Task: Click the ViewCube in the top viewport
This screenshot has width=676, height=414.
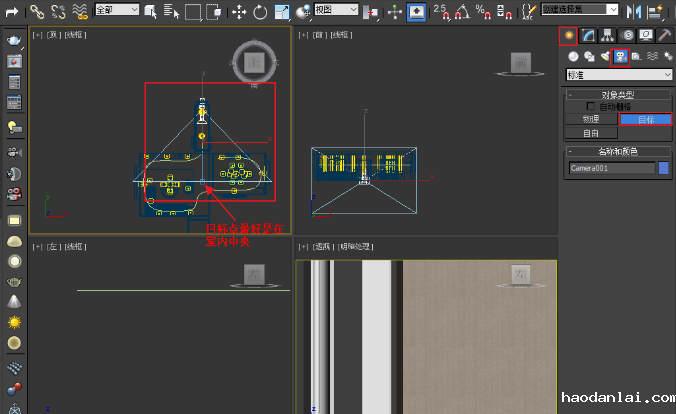Action: pos(254,63)
